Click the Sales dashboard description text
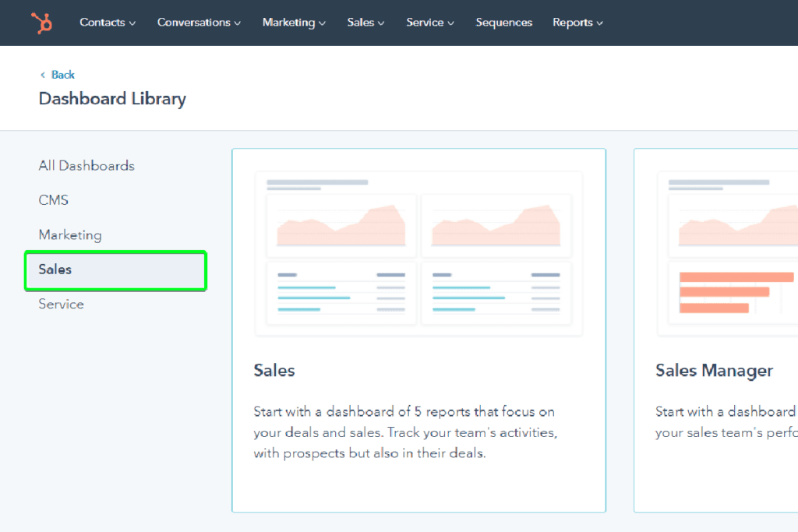This screenshot has width=798, height=532. (405, 432)
